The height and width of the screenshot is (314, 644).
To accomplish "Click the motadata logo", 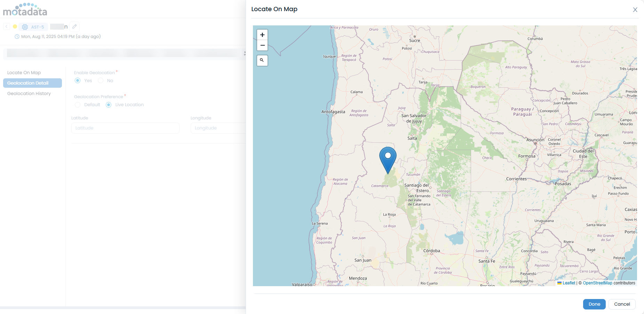I will (x=25, y=10).
